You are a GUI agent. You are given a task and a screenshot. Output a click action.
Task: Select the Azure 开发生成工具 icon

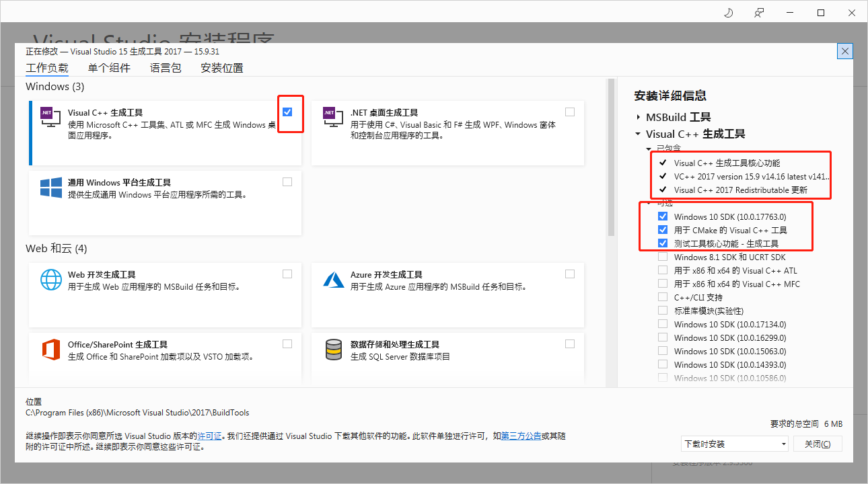tap(332, 278)
